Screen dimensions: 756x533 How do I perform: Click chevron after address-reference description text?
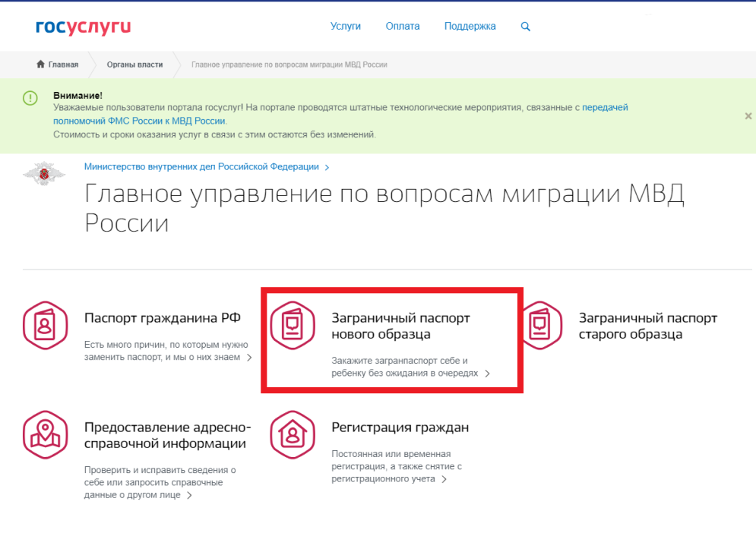(x=189, y=495)
